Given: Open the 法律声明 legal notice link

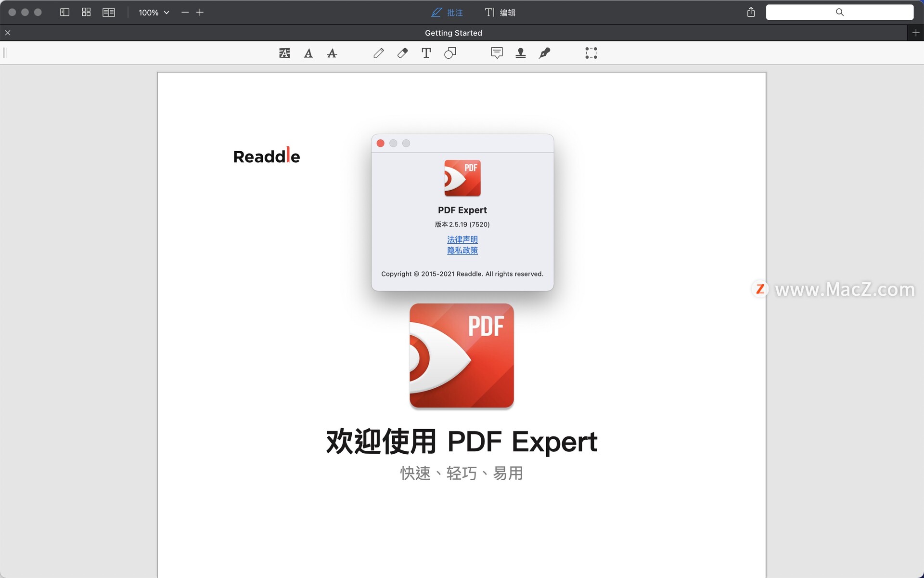Looking at the screenshot, I should tap(462, 239).
